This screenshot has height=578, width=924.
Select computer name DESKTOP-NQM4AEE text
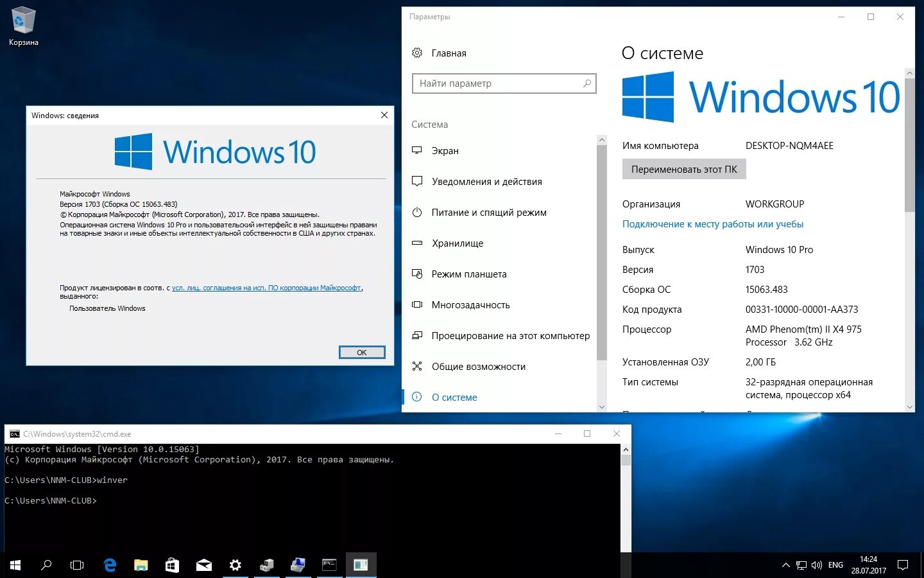click(789, 146)
